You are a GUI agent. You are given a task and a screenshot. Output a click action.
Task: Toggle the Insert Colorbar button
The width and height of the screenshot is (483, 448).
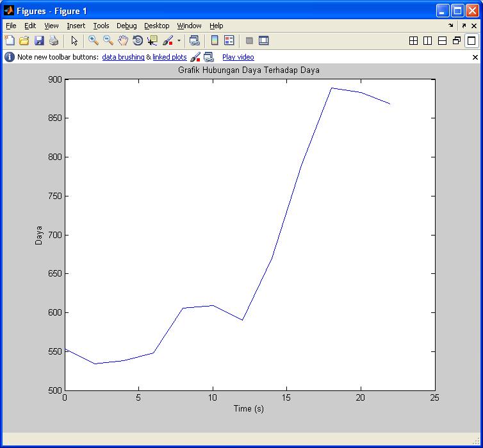[x=215, y=41]
